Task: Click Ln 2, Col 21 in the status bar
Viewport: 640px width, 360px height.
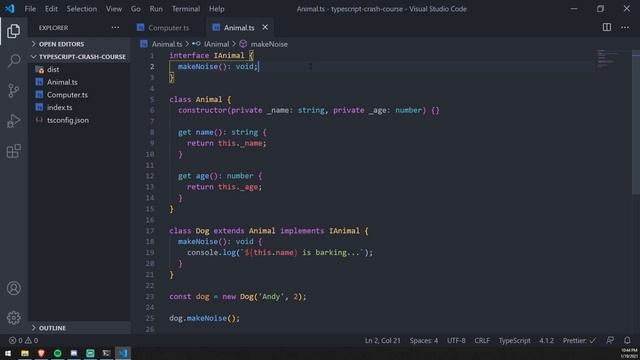Action: point(382,340)
